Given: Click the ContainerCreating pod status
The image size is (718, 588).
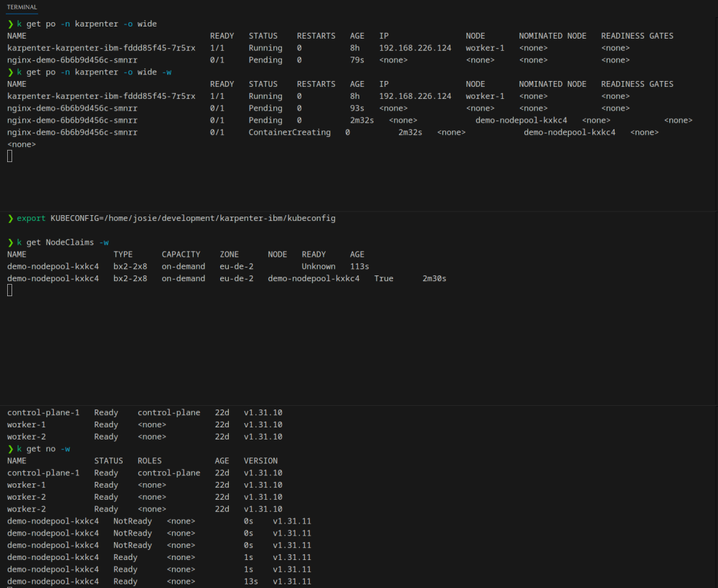Looking at the screenshot, I should pos(289,133).
